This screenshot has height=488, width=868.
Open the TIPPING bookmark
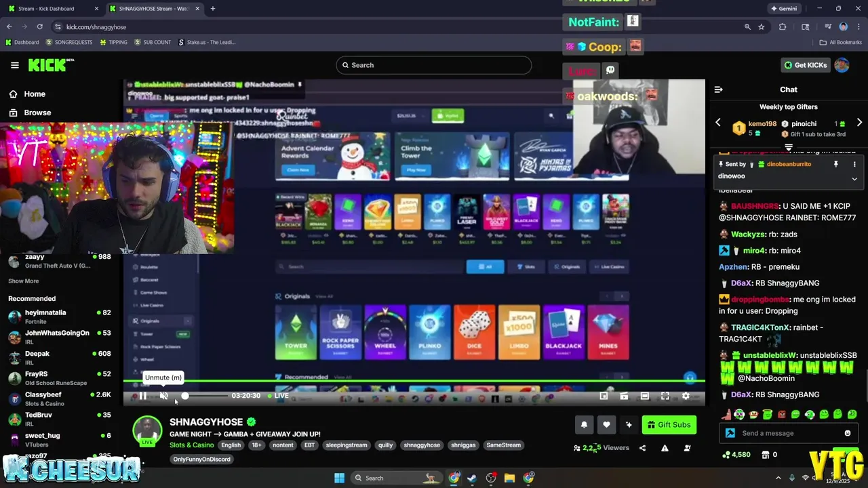(113, 42)
